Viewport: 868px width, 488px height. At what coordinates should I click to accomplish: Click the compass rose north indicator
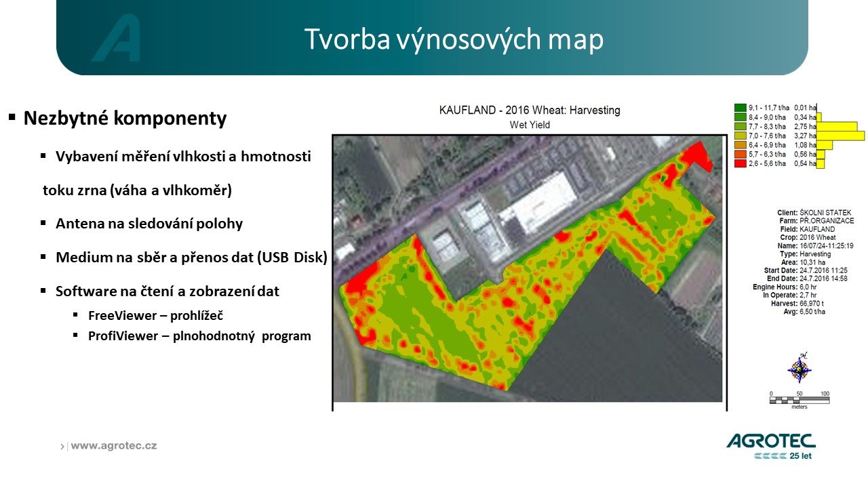click(x=801, y=368)
